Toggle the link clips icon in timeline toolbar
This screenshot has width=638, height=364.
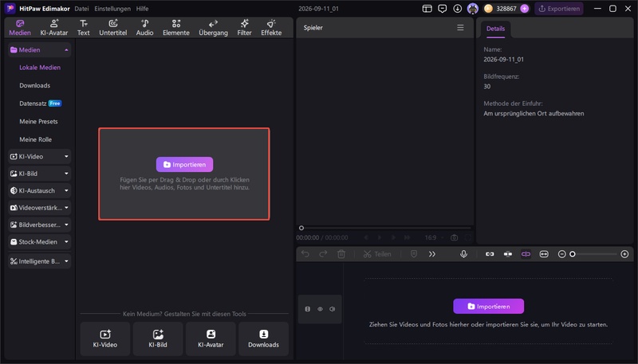pyautogui.click(x=490, y=254)
